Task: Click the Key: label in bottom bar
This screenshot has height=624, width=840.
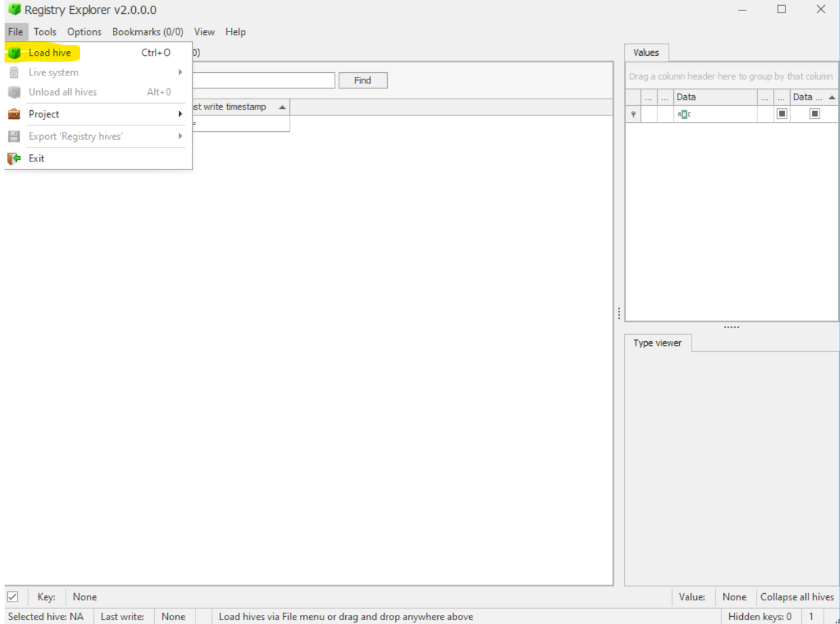Action: [x=46, y=597]
